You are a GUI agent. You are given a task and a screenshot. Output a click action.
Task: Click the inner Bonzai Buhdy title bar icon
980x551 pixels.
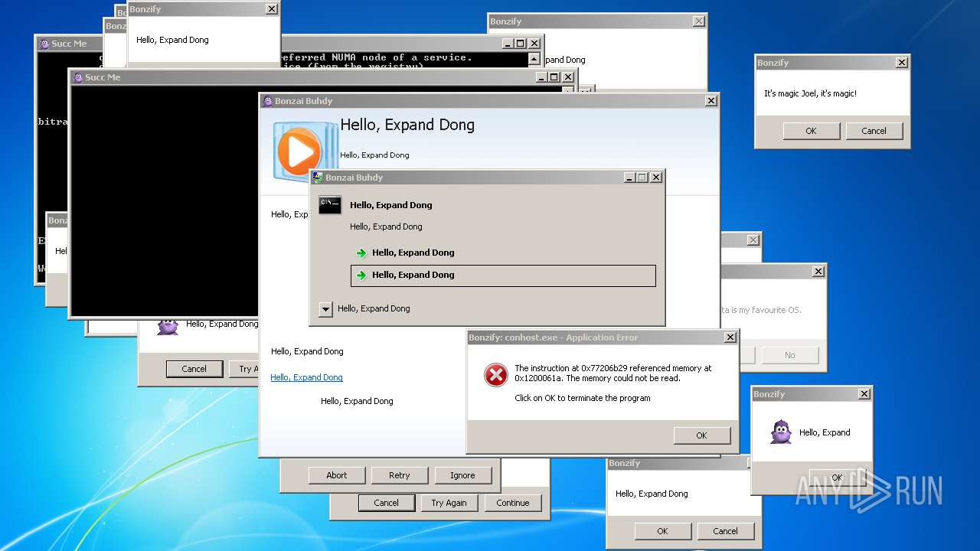(x=318, y=178)
